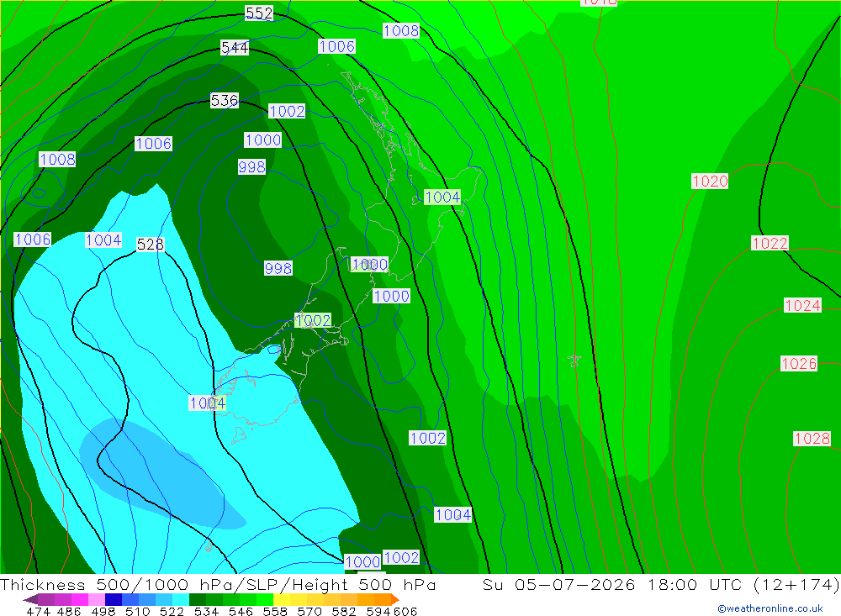Click the legend value 522

(172, 611)
